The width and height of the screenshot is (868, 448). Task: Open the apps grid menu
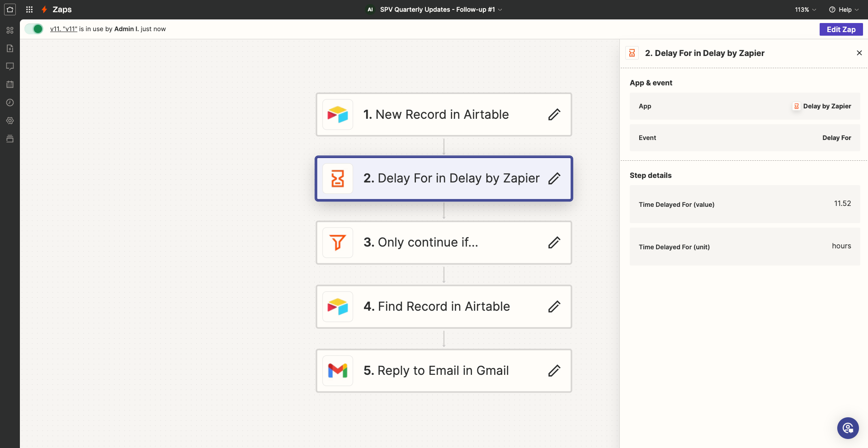tap(29, 9)
